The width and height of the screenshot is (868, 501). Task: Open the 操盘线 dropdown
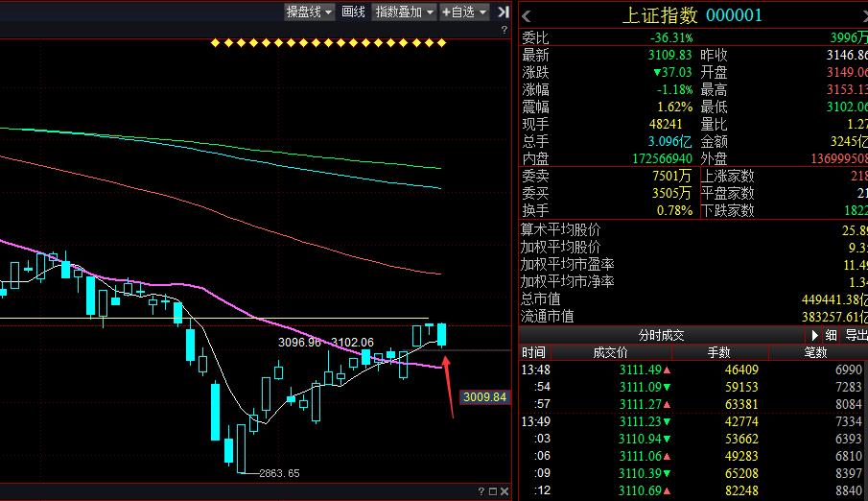309,12
